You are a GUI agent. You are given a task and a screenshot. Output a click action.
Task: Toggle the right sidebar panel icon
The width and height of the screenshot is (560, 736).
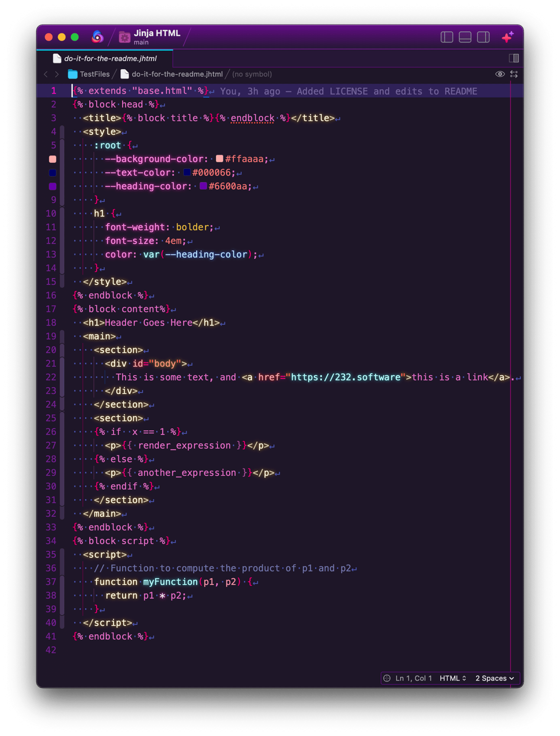(483, 38)
